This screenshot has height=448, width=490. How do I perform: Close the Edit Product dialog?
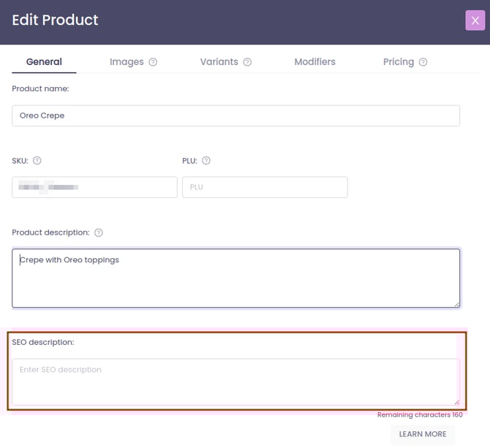pyautogui.click(x=475, y=20)
